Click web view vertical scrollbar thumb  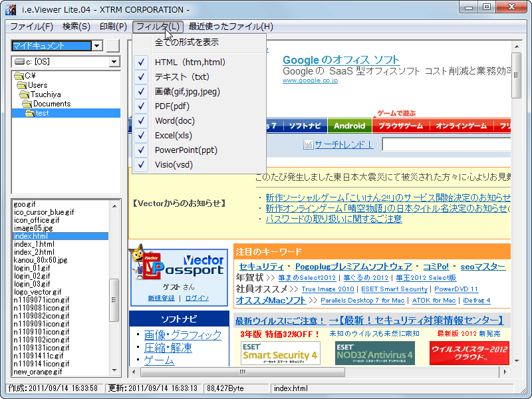(x=516, y=75)
